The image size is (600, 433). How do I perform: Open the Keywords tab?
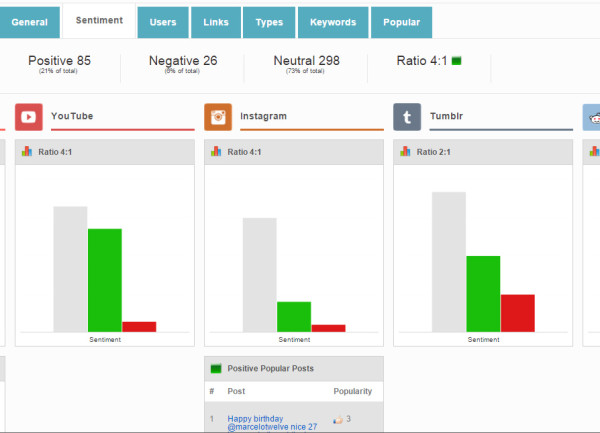333,22
